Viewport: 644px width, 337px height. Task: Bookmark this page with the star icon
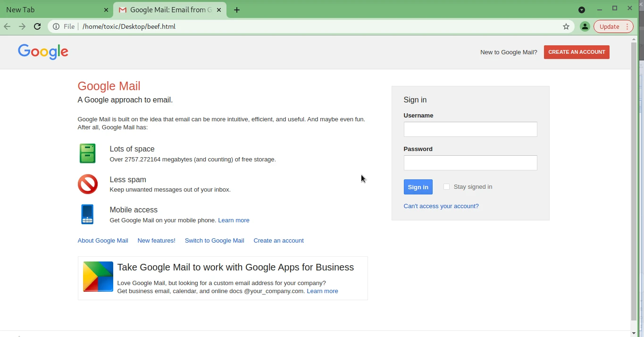click(566, 26)
